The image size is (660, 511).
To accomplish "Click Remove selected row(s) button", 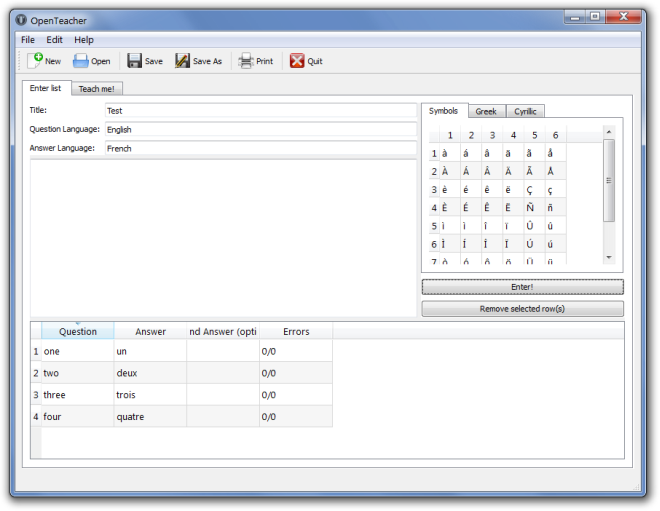I will click(522, 309).
